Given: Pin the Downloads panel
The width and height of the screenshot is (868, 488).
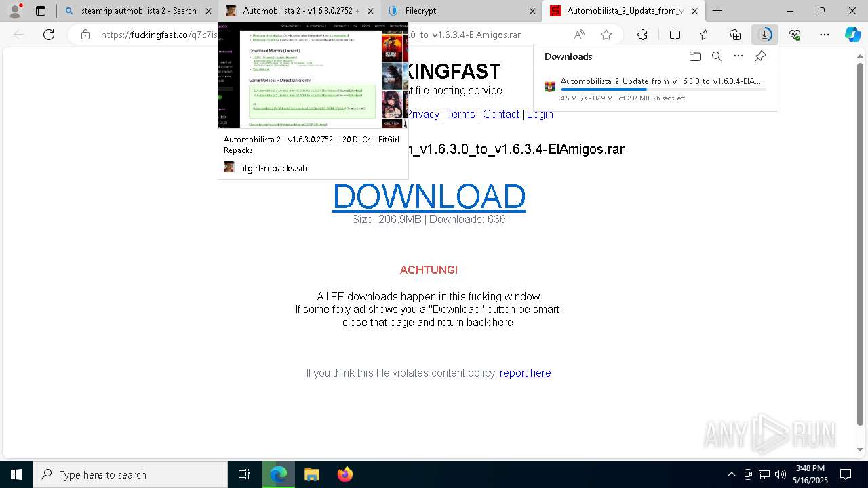Looking at the screenshot, I should click(x=760, y=56).
